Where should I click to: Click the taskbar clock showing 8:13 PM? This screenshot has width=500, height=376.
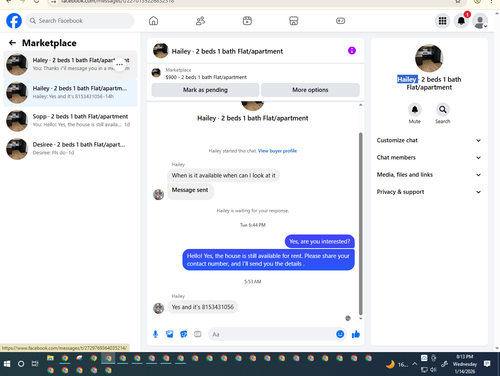point(465,364)
